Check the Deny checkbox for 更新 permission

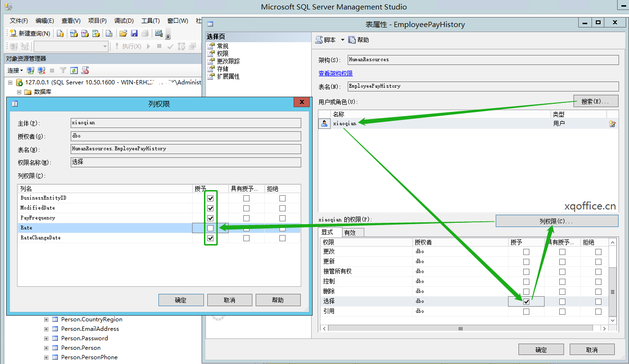click(x=598, y=262)
